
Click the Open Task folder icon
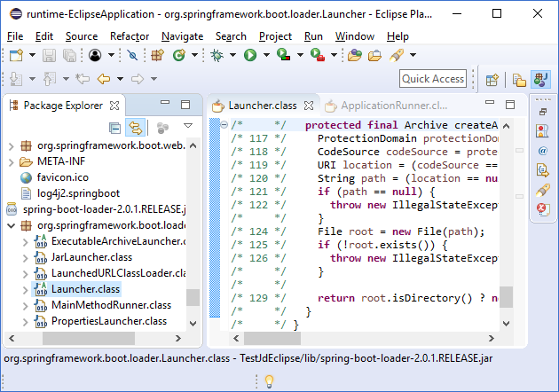[374, 56]
